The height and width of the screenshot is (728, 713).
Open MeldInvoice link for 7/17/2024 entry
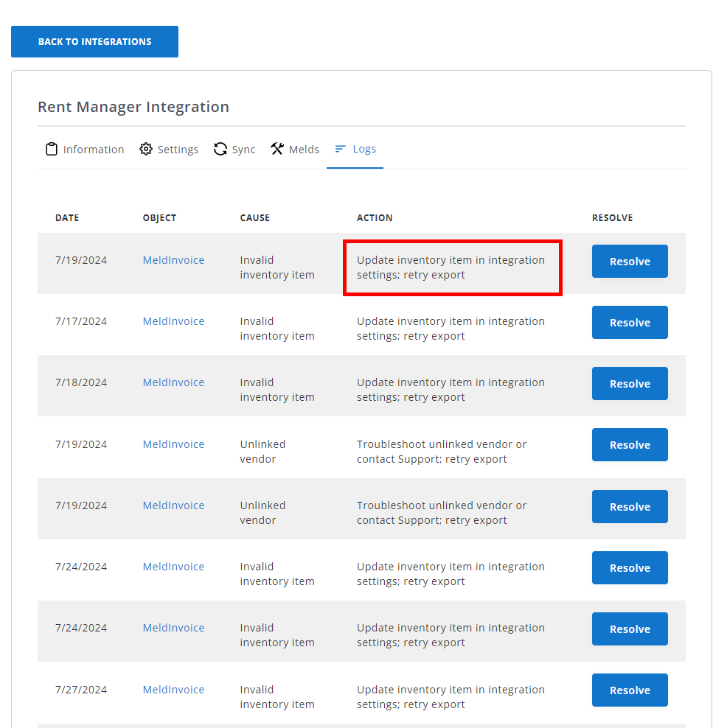(x=173, y=321)
